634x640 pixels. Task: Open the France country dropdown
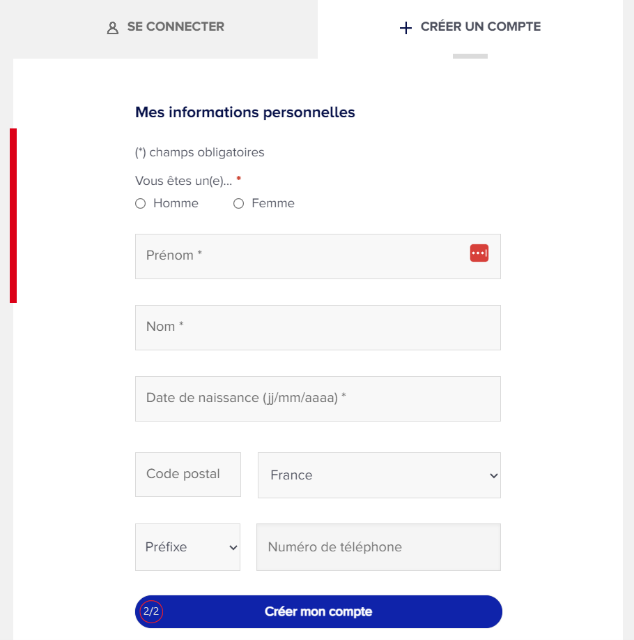click(379, 475)
